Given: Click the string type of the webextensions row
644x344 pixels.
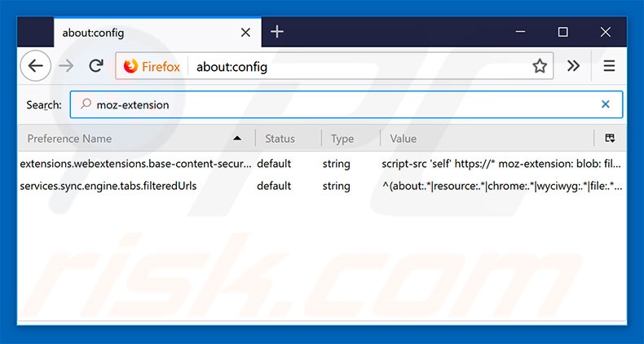Looking at the screenshot, I should tap(337, 164).
